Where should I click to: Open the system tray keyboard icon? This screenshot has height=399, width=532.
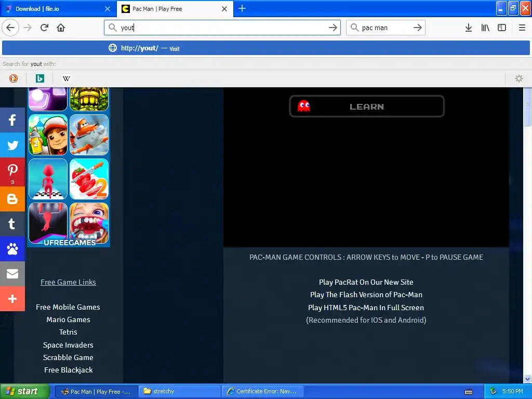469,392
